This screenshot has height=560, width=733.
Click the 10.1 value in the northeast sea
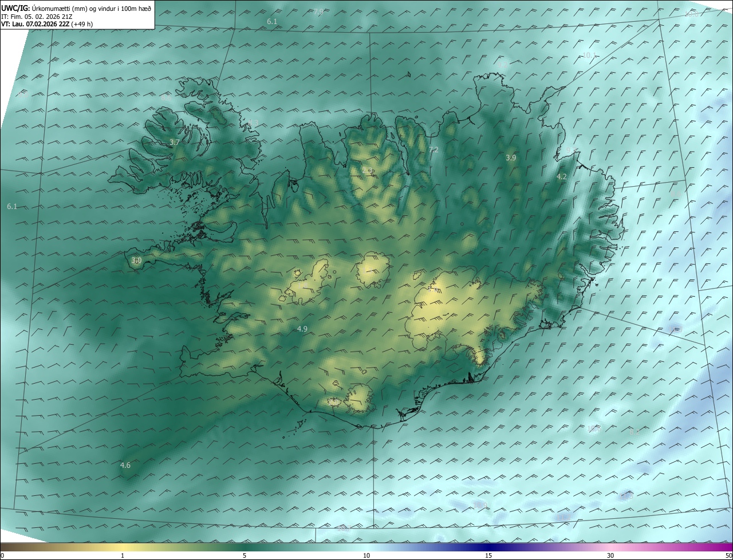589,56
